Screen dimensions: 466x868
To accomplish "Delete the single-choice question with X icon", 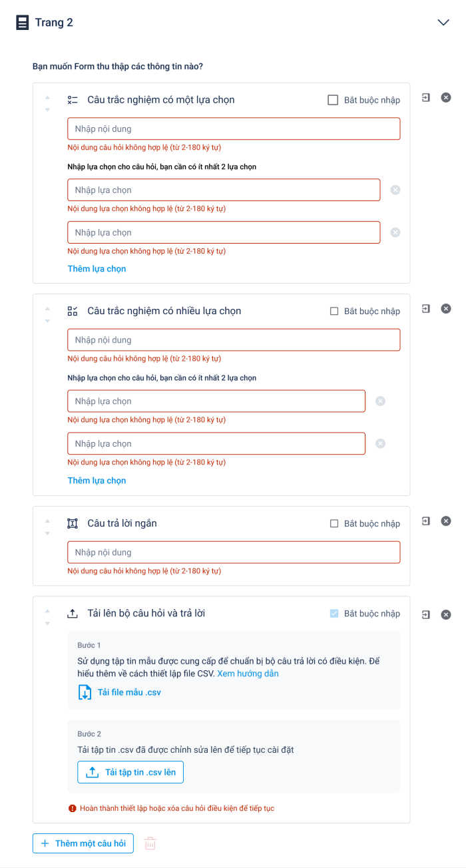I will tap(446, 98).
